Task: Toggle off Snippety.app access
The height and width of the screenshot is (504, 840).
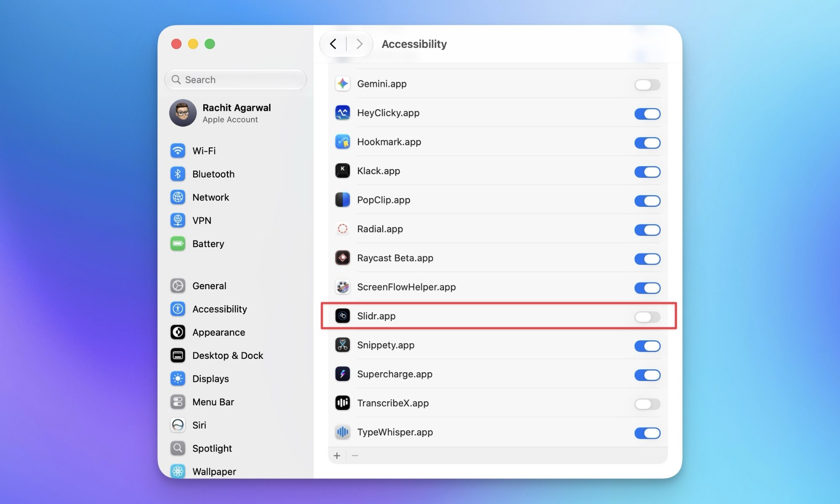Action: pos(647,346)
